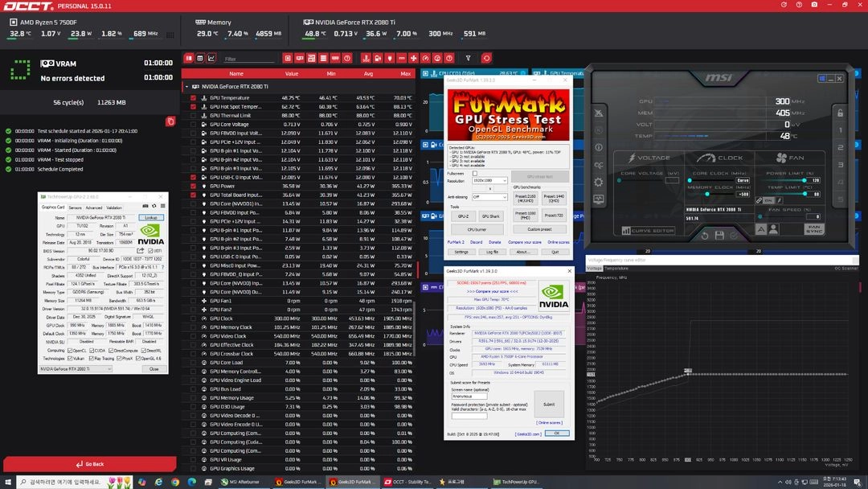Screen dimensions: 868x489
Task: Adjust Afterburner memory clock slider handle
Action: point(707,194)
